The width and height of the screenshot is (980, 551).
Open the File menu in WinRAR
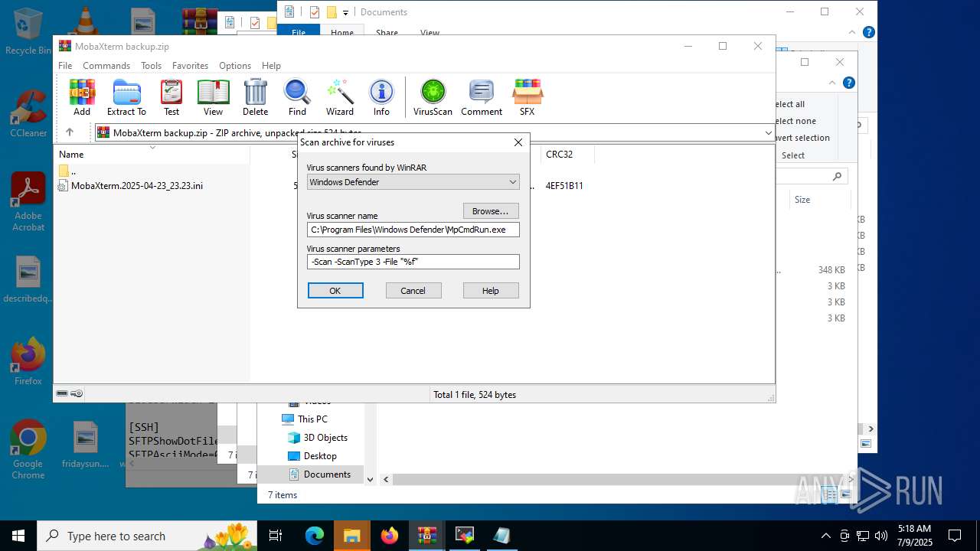65,66
